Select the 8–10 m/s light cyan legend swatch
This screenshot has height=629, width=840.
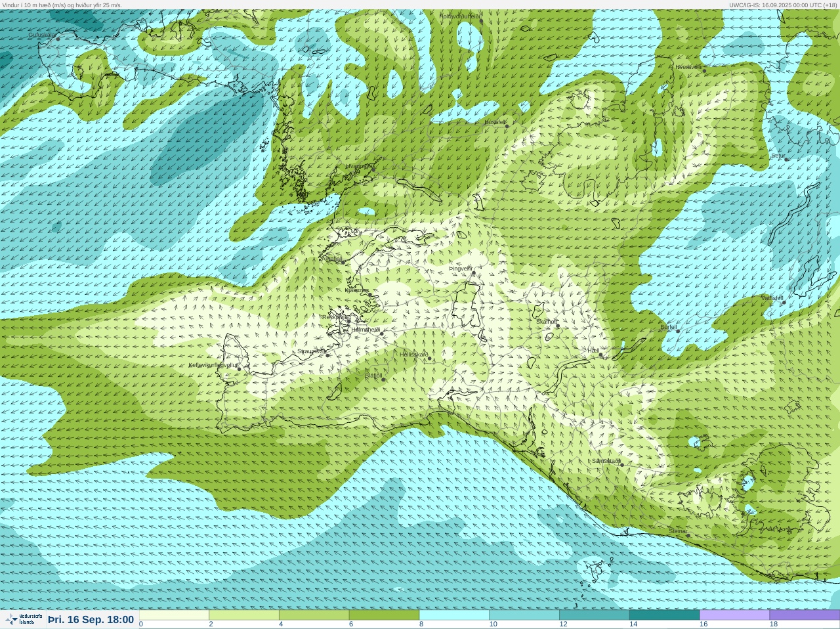[454, 615]
